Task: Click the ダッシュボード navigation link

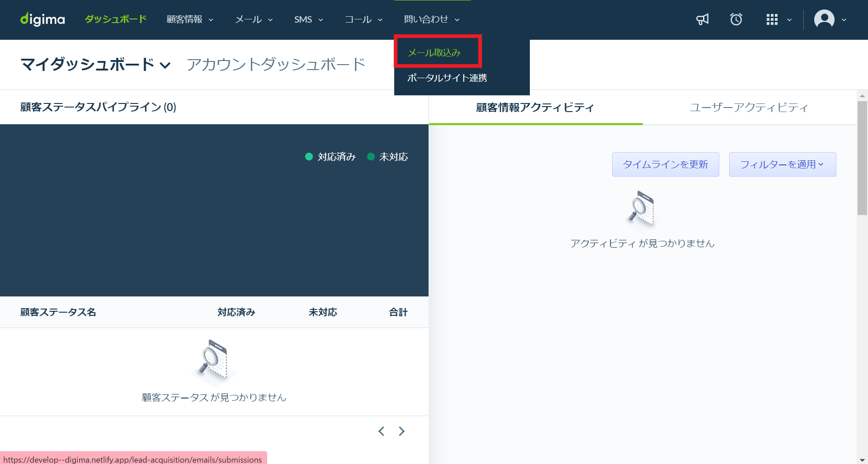Action: tap(116, 19)
